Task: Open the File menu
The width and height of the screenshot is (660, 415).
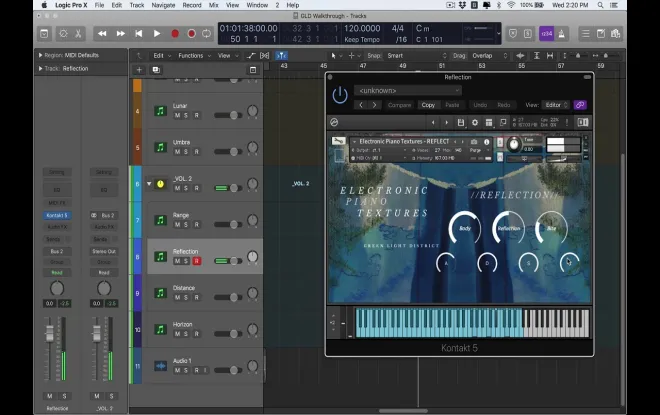Action: point(99,5)
